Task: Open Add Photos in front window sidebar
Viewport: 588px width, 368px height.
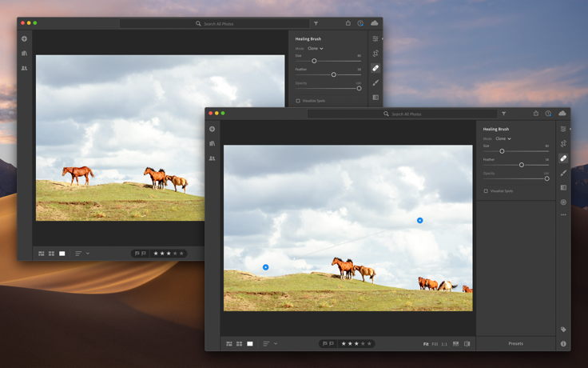Action: 213,129
